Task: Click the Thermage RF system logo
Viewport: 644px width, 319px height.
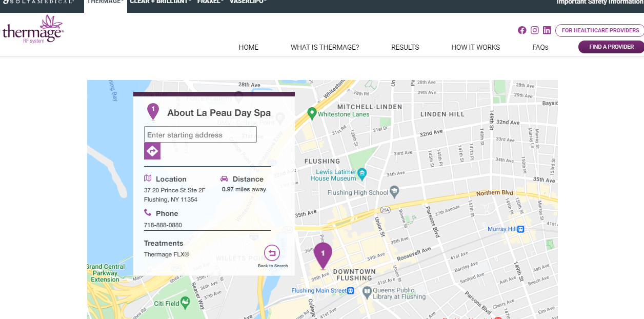Action: tap(33, 29)
